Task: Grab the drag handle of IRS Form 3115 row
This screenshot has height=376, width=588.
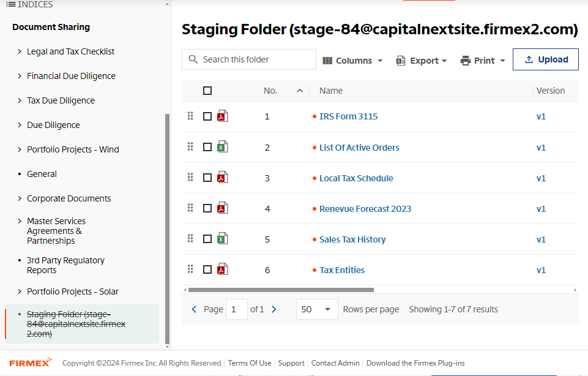Action: (190, 116)
